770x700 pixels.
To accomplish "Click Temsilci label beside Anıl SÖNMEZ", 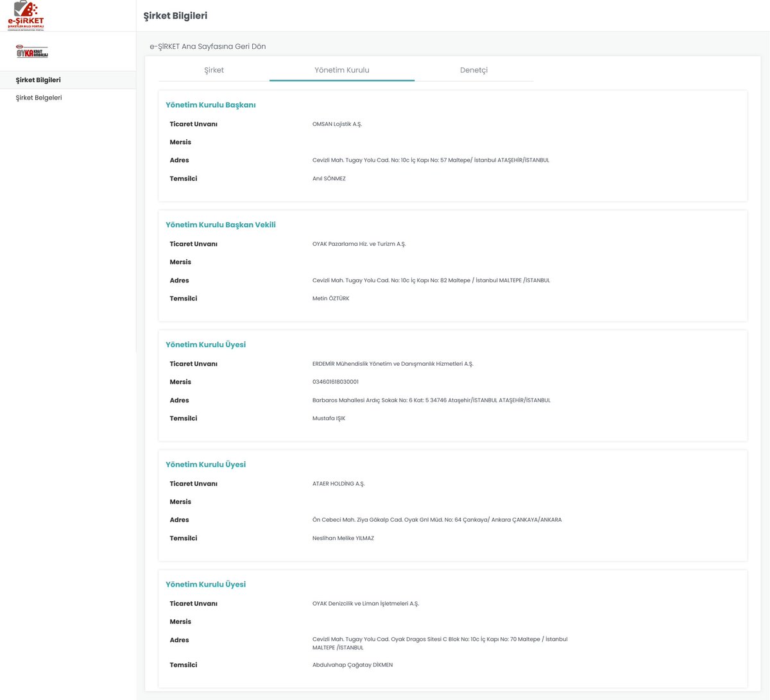I will [x=184, y=179].
